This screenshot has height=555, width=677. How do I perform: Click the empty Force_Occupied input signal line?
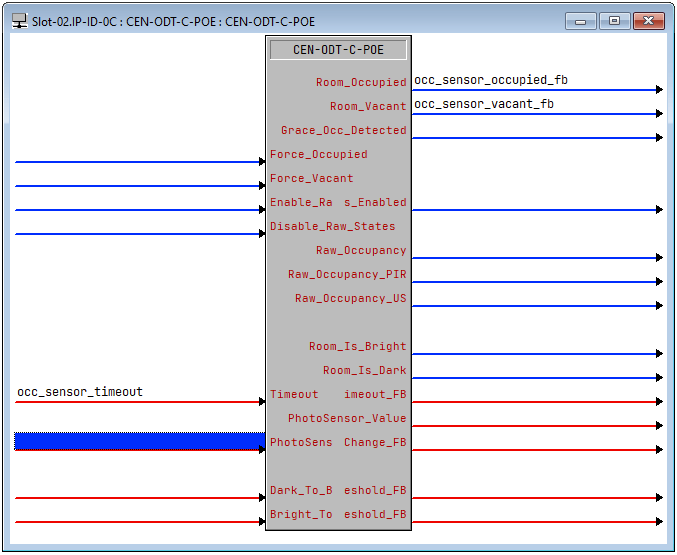139,161
